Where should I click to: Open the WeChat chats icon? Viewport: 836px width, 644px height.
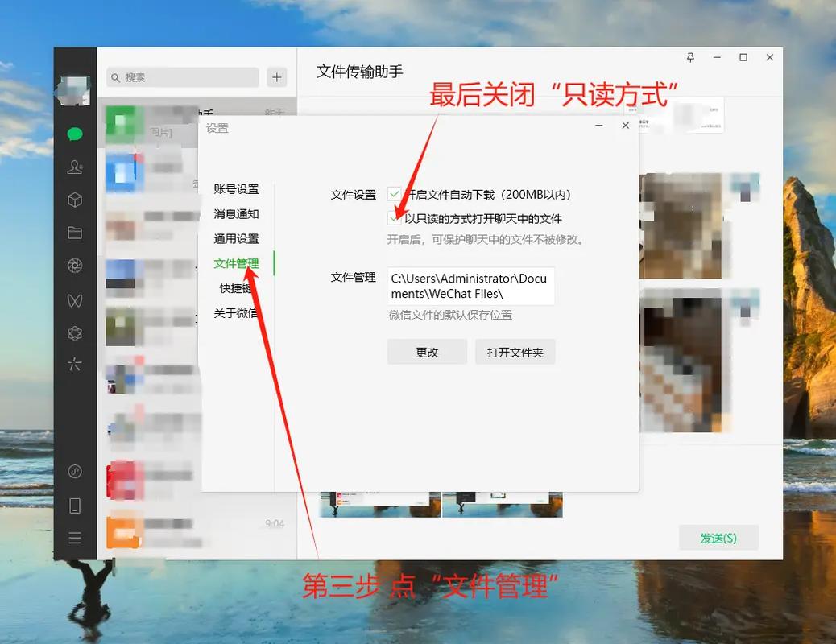[74, 134]
